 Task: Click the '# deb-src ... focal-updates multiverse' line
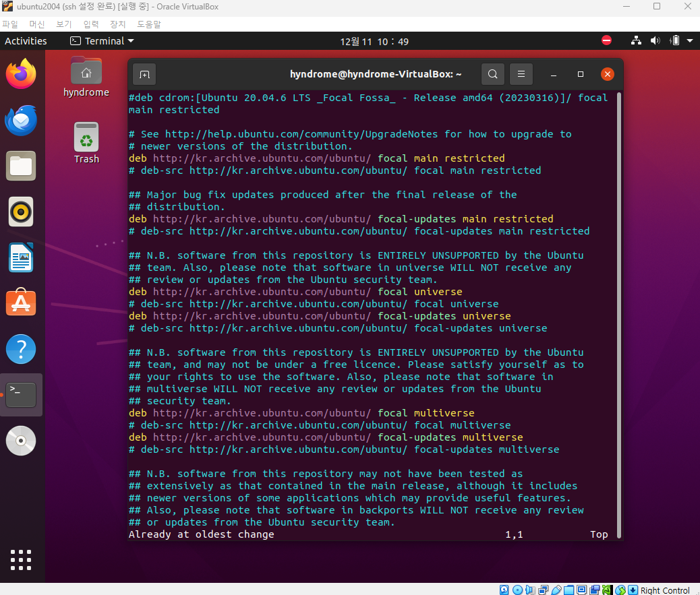(344, 449)
